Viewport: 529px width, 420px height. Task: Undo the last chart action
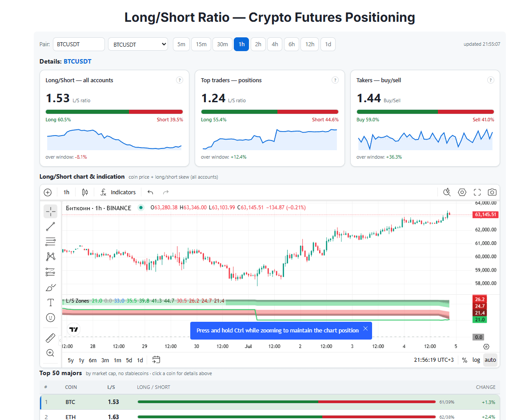click(150, 192)
